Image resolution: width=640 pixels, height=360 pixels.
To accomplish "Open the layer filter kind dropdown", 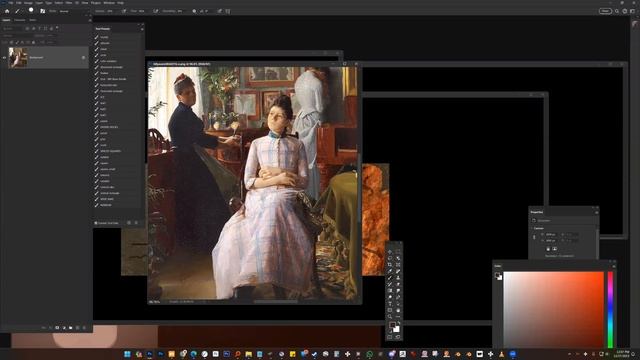I will click(12, 29).
